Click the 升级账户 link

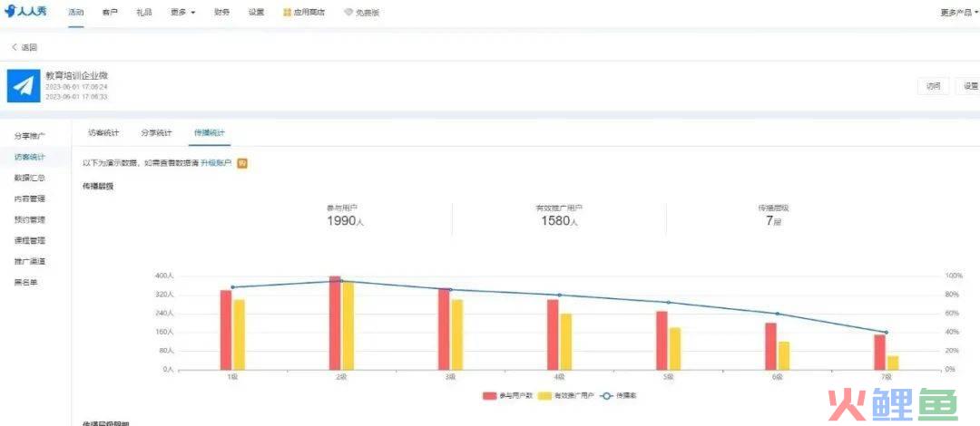pos(216,164)
